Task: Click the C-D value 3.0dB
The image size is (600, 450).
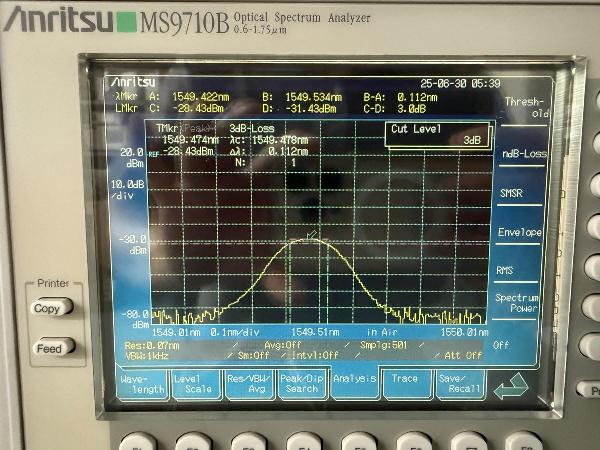Action: click(x=412, y=109)
